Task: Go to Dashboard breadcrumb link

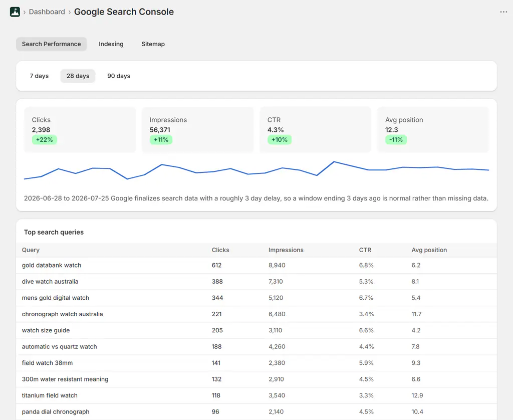Action: [x=47, y=12]
